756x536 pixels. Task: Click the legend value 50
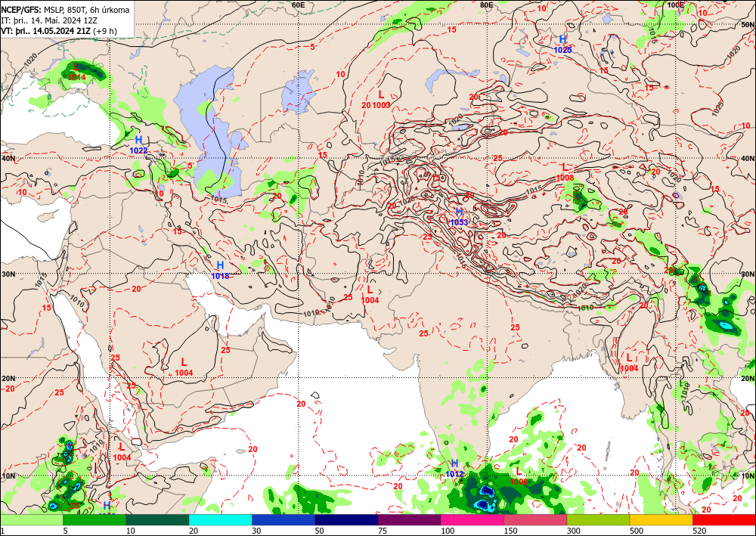(320, 531)
